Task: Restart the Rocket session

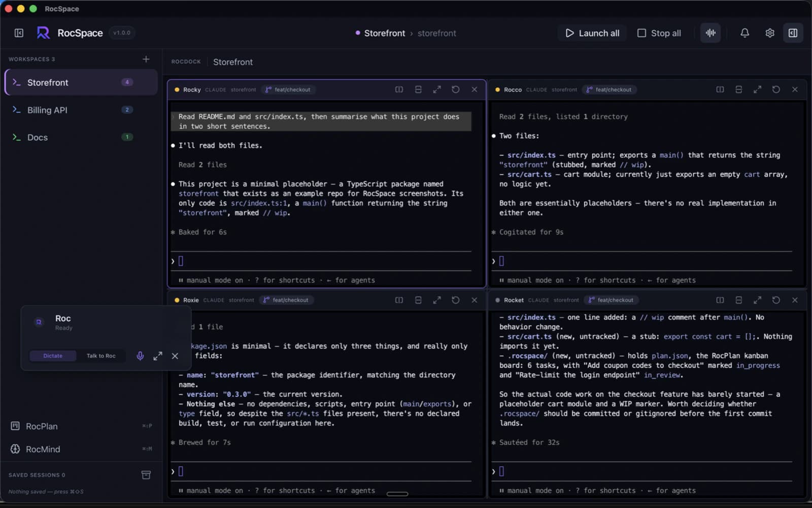Action: coord(776,300)
